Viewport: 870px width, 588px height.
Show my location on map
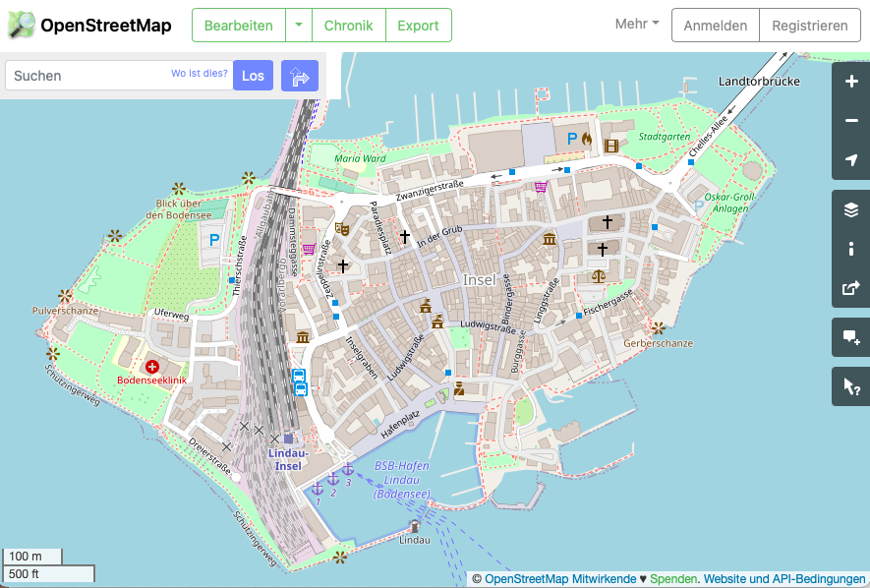point(851,160)
